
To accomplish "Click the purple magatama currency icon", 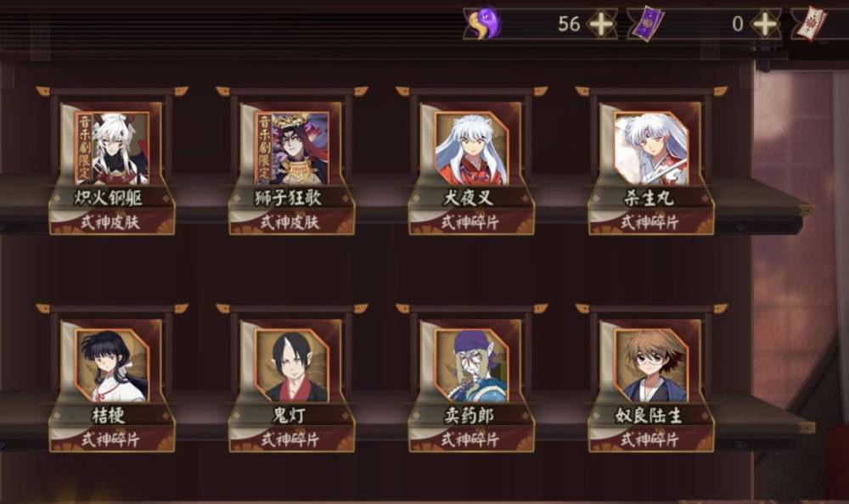I will [484, 23].
